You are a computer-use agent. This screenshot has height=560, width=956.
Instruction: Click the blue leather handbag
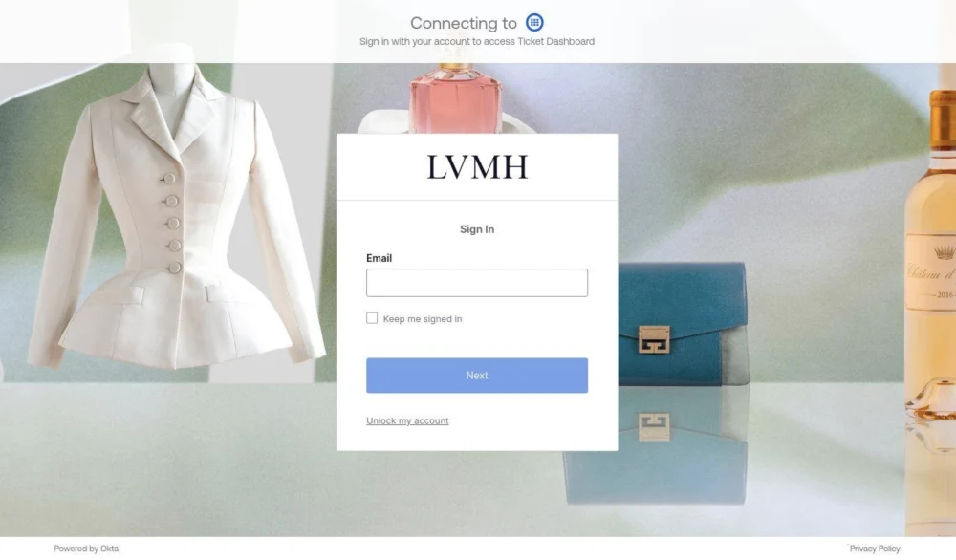tap(683, 323)
